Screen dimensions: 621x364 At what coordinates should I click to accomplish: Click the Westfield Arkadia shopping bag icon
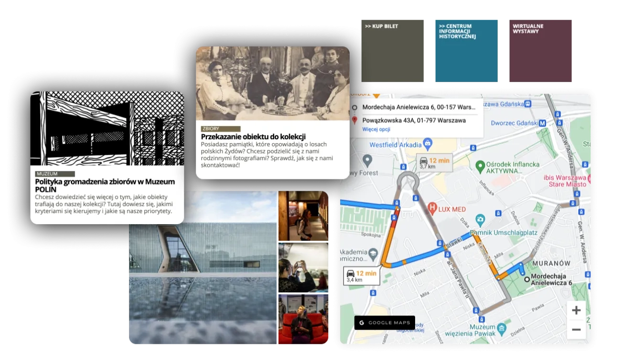[428, 144]
